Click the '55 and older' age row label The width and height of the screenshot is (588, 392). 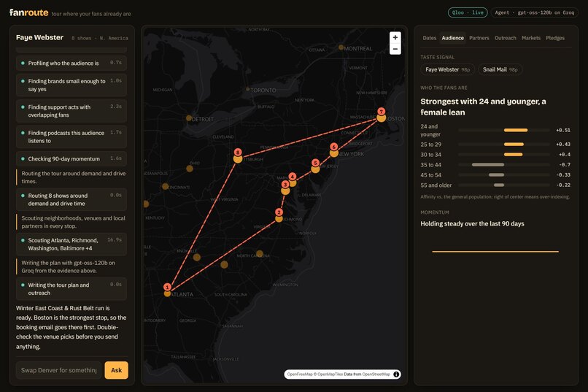point(436,185)
